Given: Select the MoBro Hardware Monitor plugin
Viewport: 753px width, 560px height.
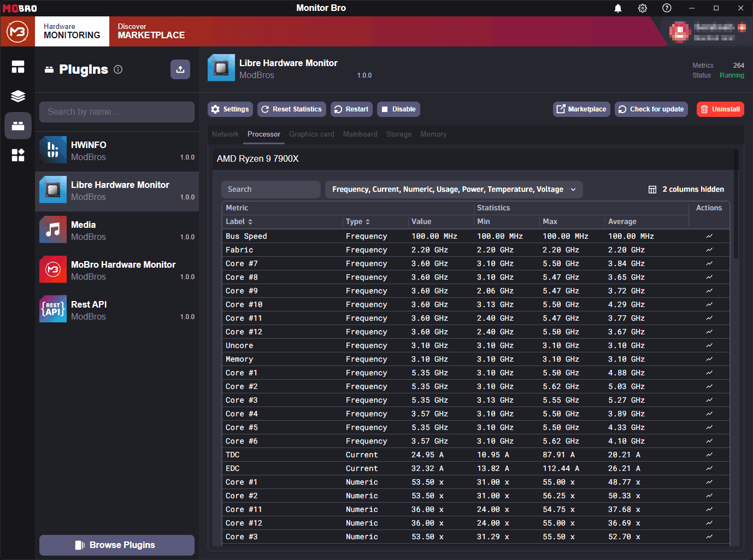Looking at the screenshot, I should pyautogui.click(x=117, y=270).
